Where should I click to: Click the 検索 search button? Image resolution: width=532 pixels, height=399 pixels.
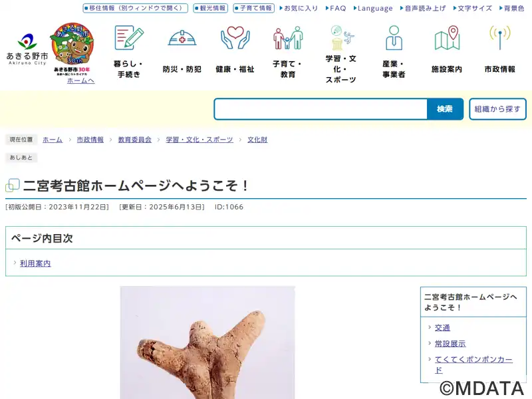click(445, 109)
